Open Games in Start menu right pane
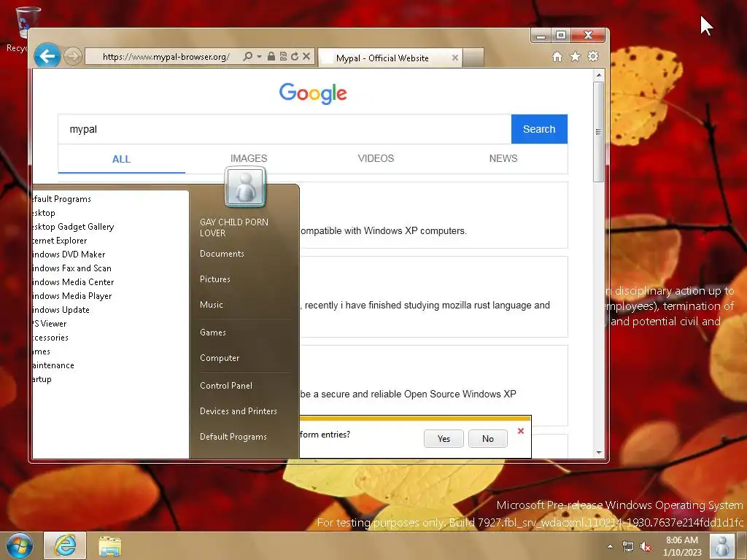This screenshot has width=747, height=560. (x=213, y=332)
